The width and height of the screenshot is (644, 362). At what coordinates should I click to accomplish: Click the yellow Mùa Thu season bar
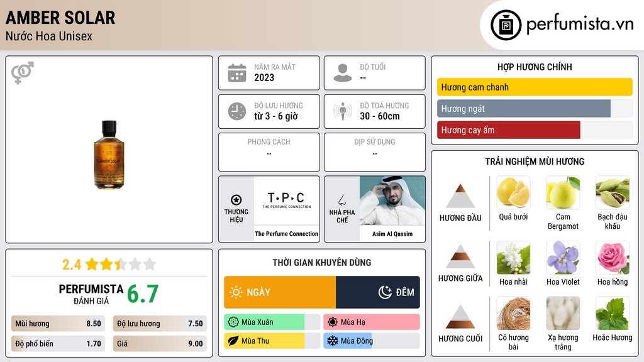(x=264, y=341)
